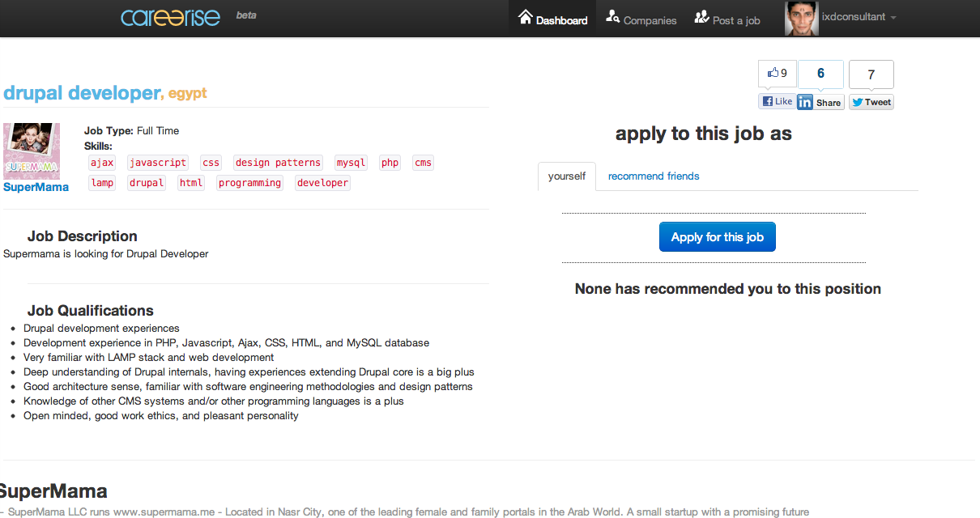Select the design patterns skill tag
The width and height of the screenshot is (980, 518).
pos(278,163)
